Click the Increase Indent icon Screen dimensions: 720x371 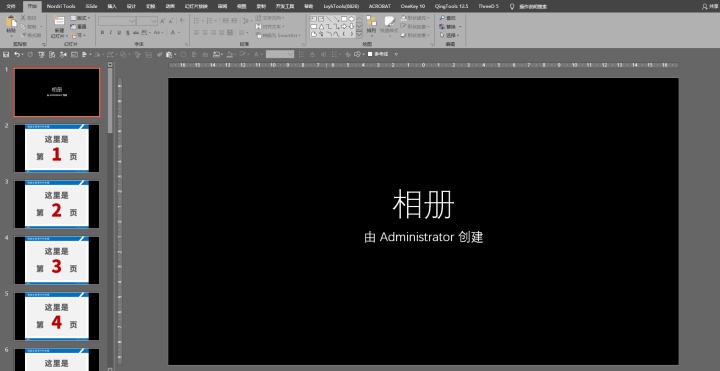(234, 20)
